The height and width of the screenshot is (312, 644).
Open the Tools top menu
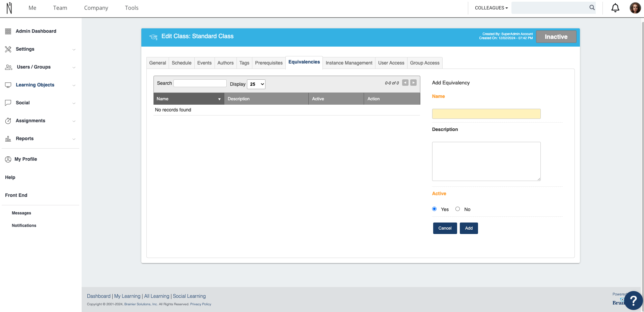pyautogui.click(x=132, y=8)
